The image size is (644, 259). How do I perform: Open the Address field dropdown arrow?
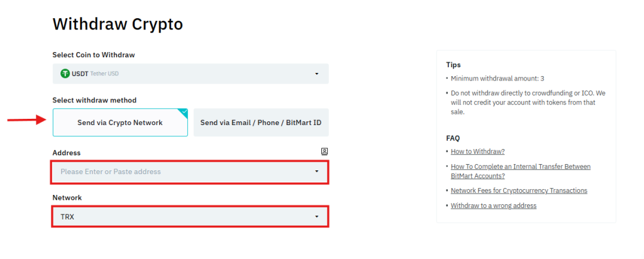pyautogui.click(x=316, y=171)
